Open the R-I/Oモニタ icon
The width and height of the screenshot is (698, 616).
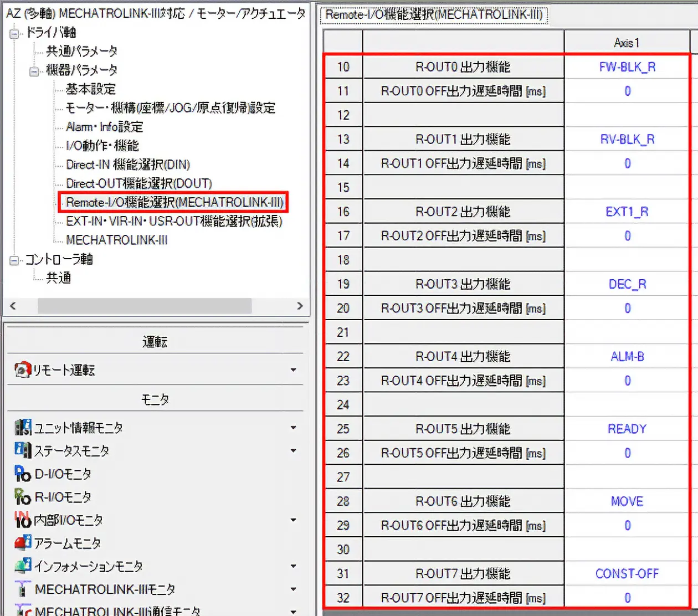pos(23,496)
